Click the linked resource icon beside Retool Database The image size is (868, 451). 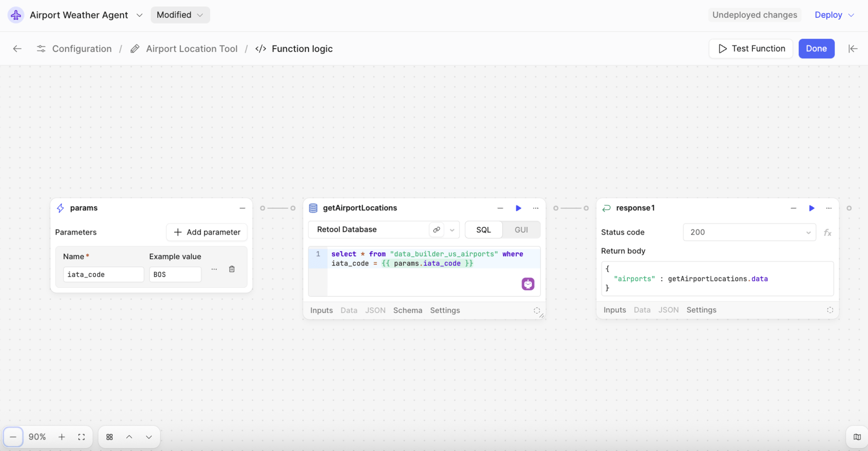click(x=436, y=229)
